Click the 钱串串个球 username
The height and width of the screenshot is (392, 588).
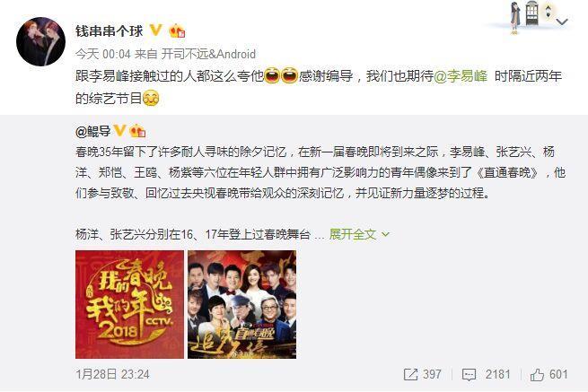110,30
